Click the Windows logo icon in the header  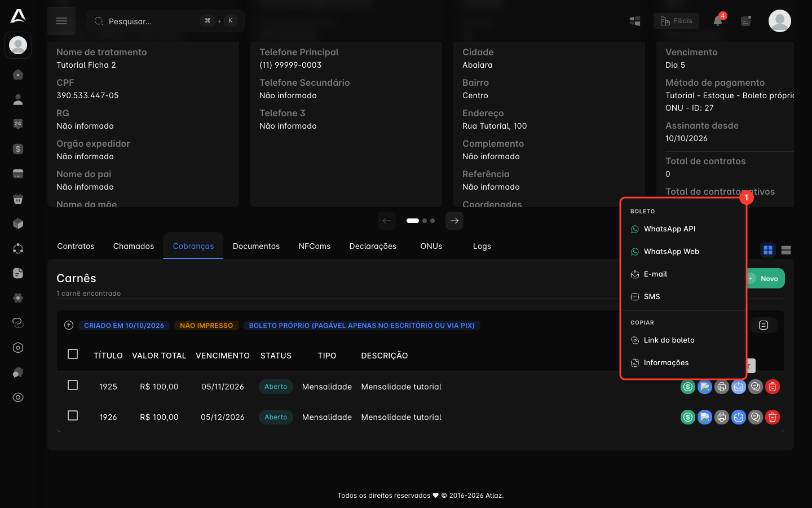point(635,21)
